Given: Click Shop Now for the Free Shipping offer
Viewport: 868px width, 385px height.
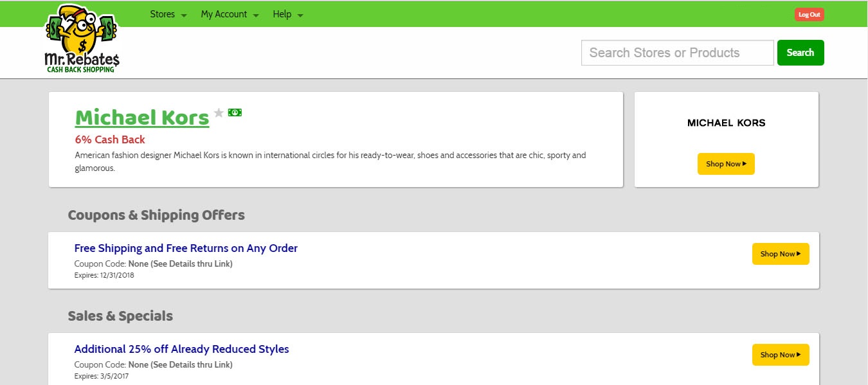Looking at the screenshot, I should point(781,254).
